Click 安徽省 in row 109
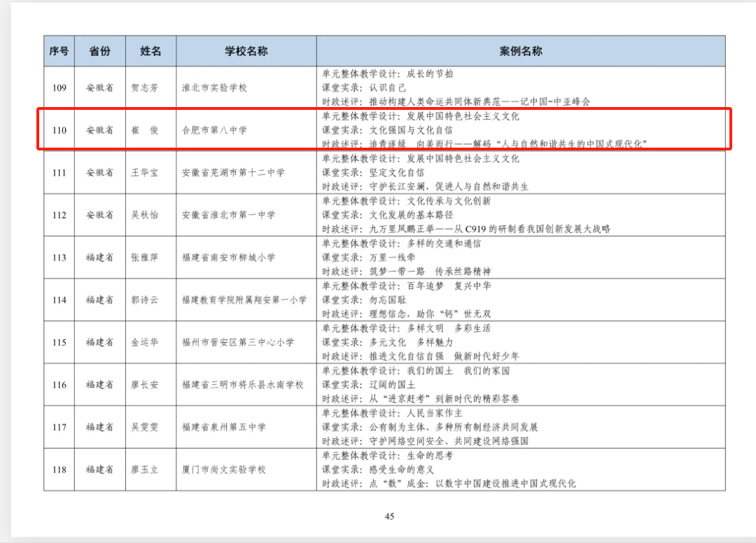The width and height of the screenshot is (756, 543). click(x=100, y=87)
